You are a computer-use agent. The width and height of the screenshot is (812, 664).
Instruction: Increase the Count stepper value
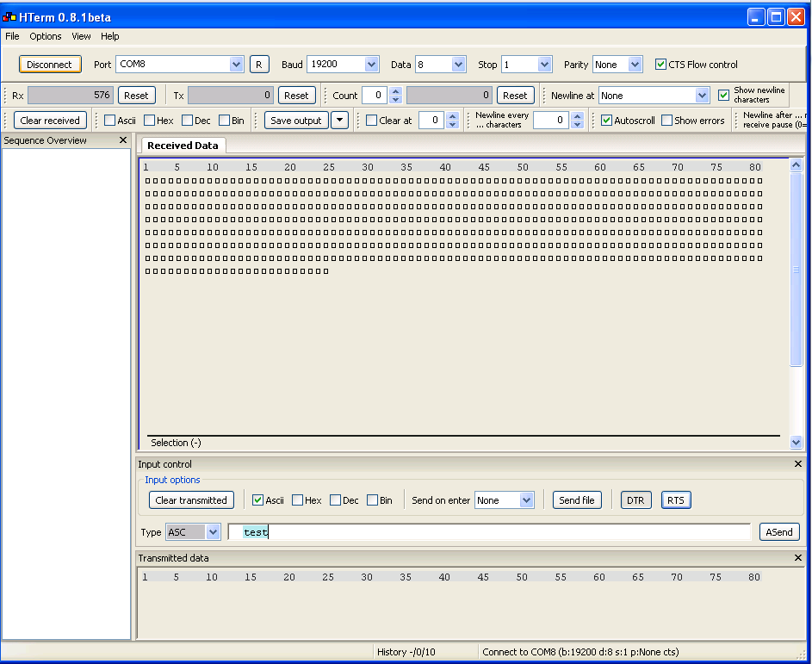pos(395,91)
